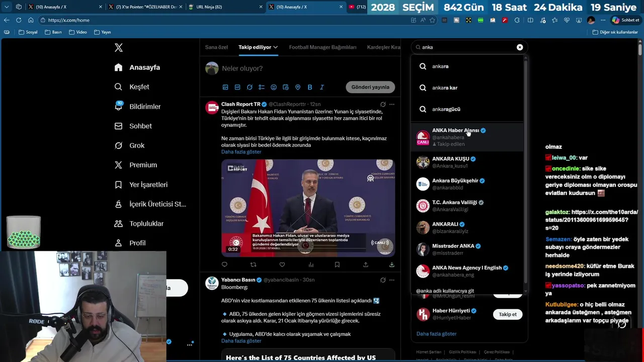Go to Anasayfa in the X sidebar
The width and height of the screenshot is (644, 362).
click(x=137, y=67)
